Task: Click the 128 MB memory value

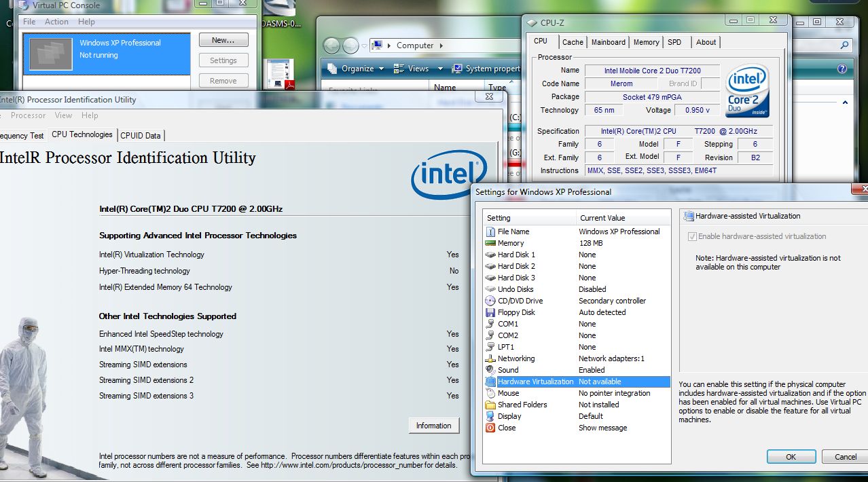Action: [590, 243]
